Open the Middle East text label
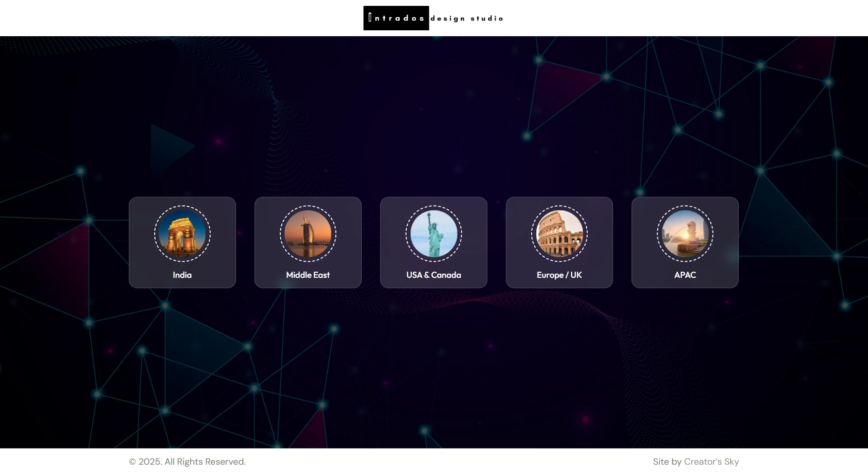Screen dimensions: 868x476 (308, 275)
